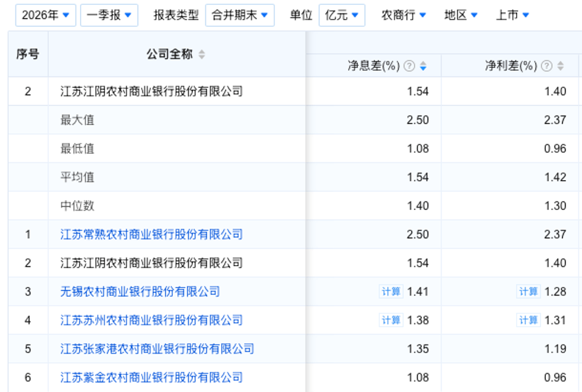Open 江苏苏州农村商业银行股份有限公司 link
This screenshot has width=582, height=392.
coord(151,320)
